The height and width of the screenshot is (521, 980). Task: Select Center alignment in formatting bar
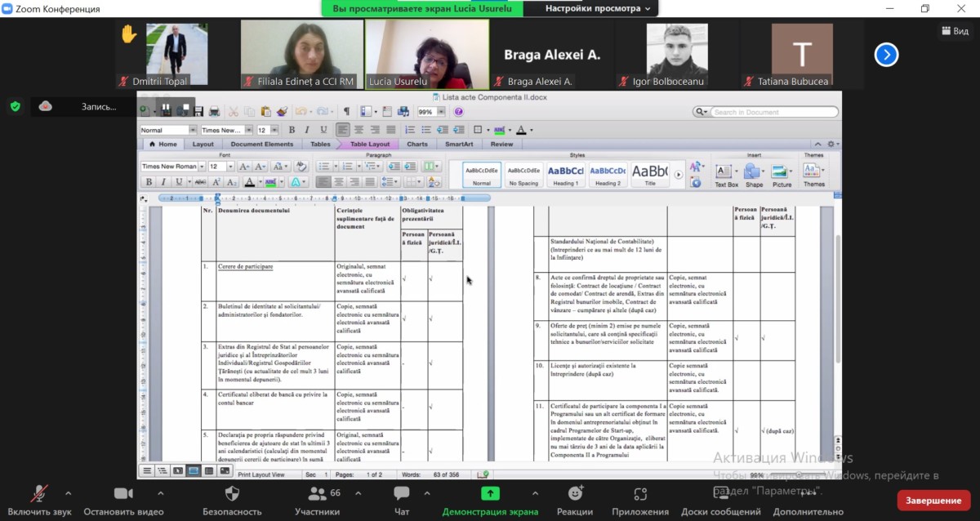tap(359, 130)
